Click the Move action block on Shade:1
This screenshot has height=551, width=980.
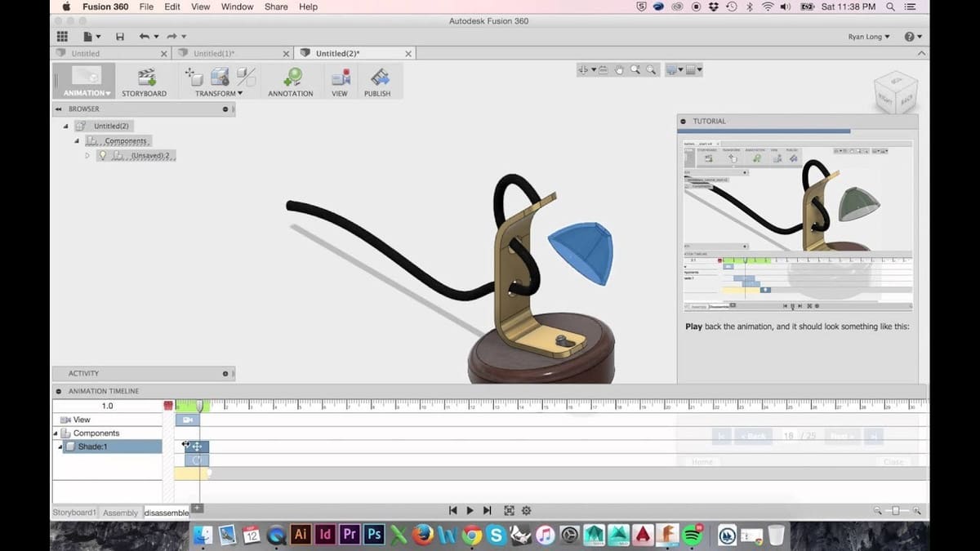pyautogui.click(x=197, y=447)
